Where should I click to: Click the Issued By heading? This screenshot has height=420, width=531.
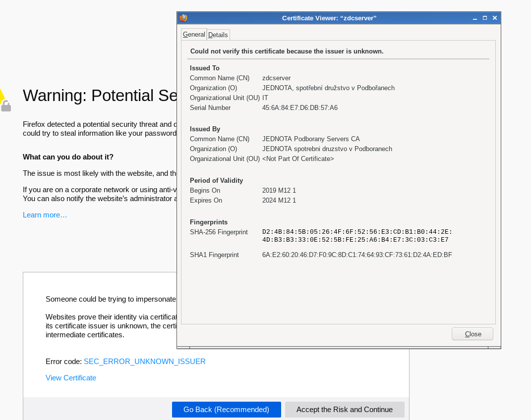[205, 129]
